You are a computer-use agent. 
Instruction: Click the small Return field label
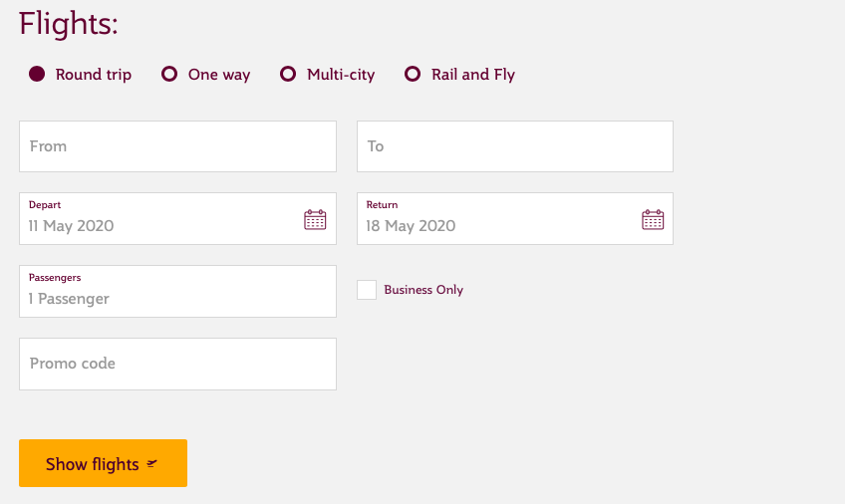pos(382,205)
